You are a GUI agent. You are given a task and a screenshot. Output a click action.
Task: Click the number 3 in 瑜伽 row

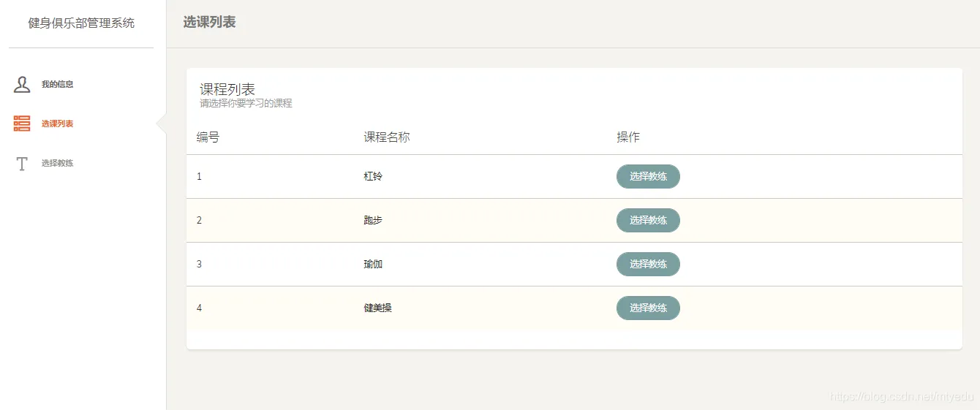199,264
